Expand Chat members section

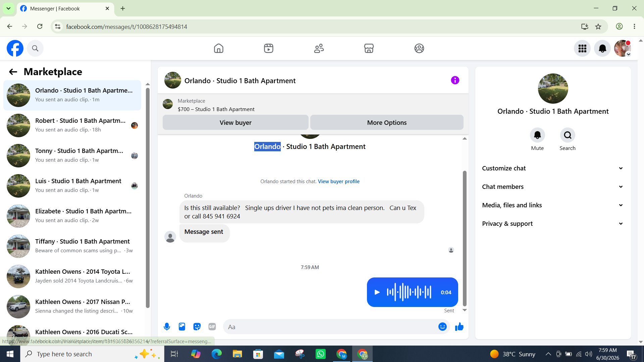(553, 187)
